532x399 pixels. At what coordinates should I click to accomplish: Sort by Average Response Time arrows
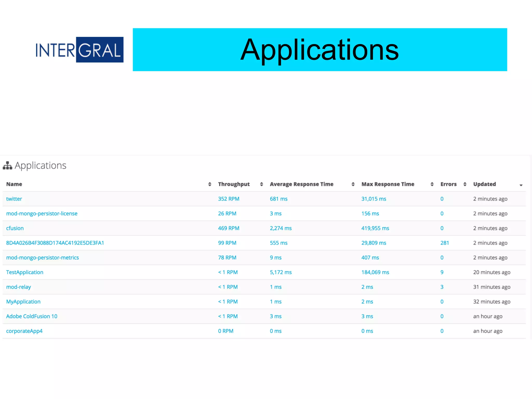point(353,184)
